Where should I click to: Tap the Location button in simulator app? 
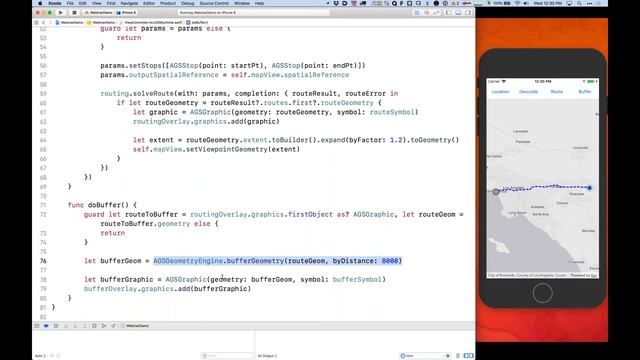pos(500,91)
